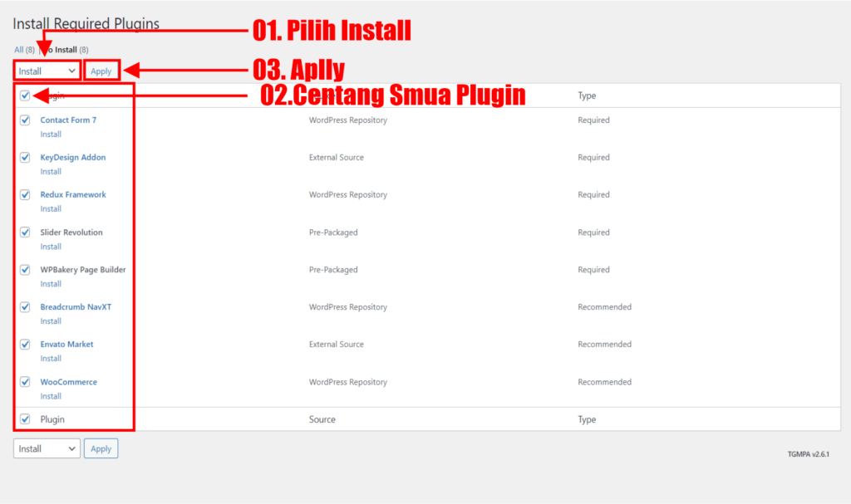This screenshot has width=851, height=504.
Task: Click Install under Slider Revolution
Action: coord(51,247)
